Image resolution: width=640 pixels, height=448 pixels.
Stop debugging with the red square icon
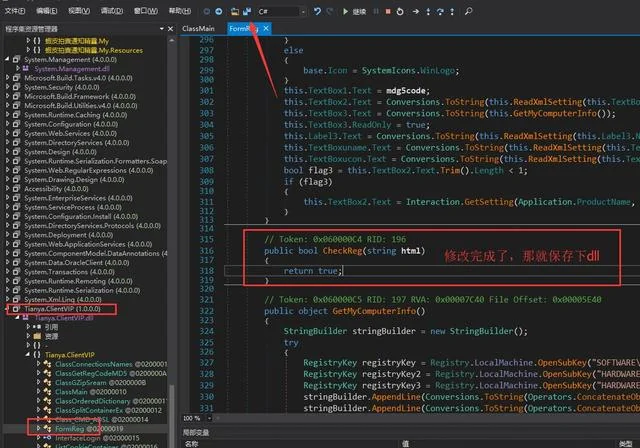(388, 11)
